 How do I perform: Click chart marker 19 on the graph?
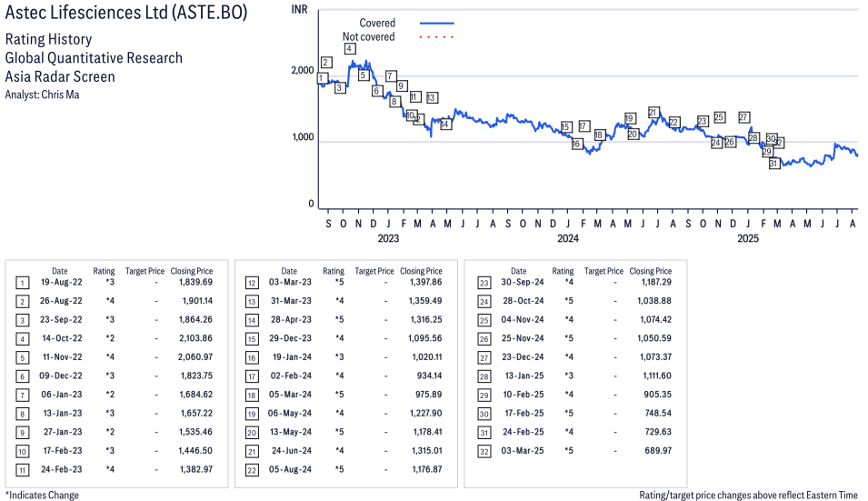pyautogui.click(x=629, y=118)
